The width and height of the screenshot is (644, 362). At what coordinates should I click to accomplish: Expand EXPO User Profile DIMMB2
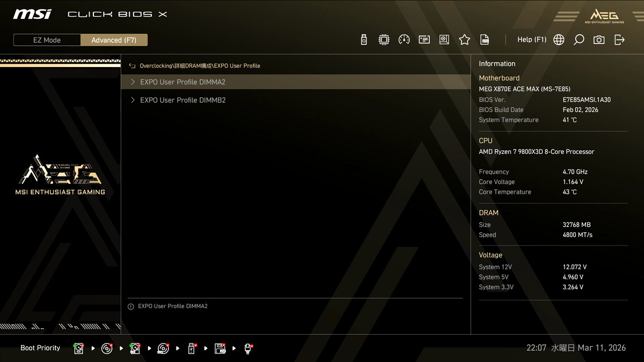click(182, 100)
